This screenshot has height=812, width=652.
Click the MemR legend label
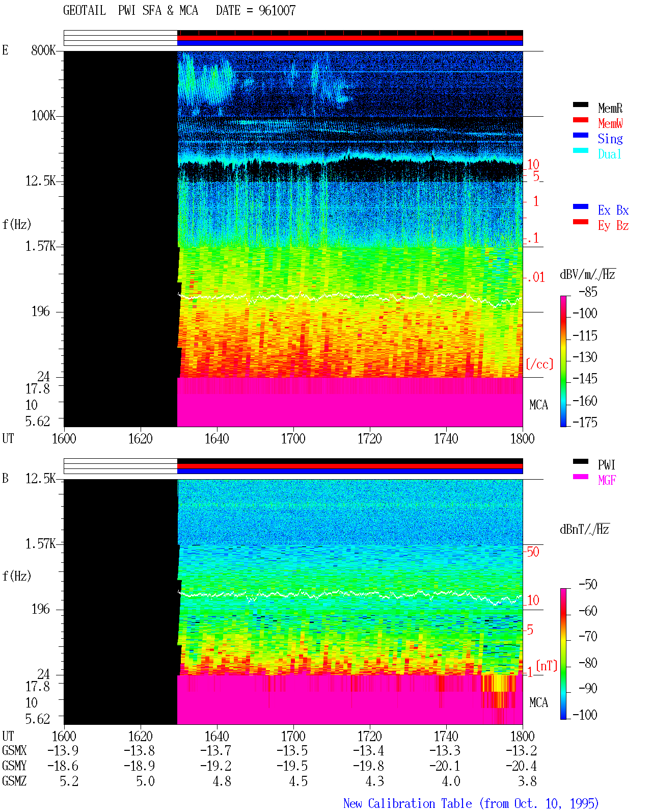point(610,108)
